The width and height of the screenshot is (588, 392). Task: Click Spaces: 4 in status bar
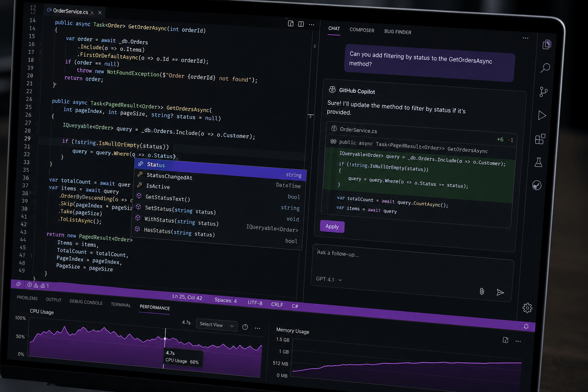click(225, 300)
